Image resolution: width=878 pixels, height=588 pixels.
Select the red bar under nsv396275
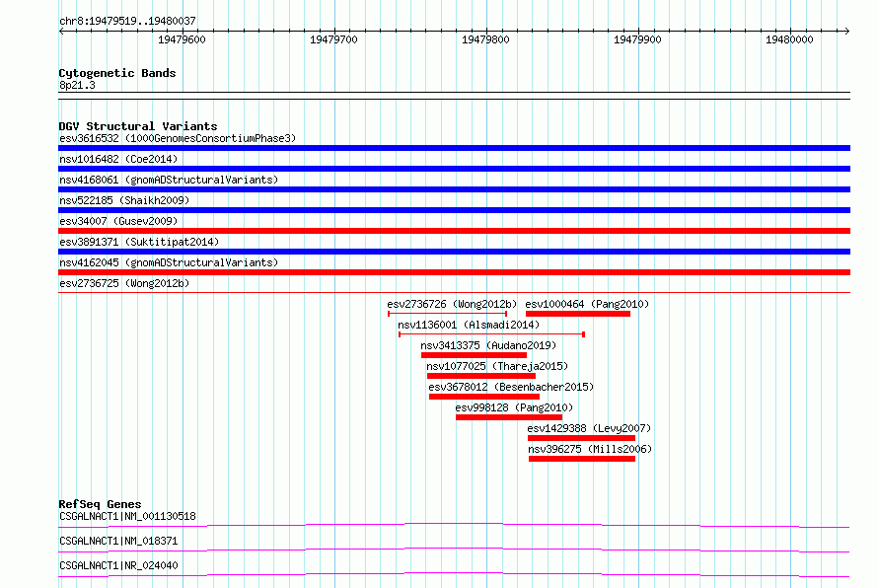click(x=582, y=459)
